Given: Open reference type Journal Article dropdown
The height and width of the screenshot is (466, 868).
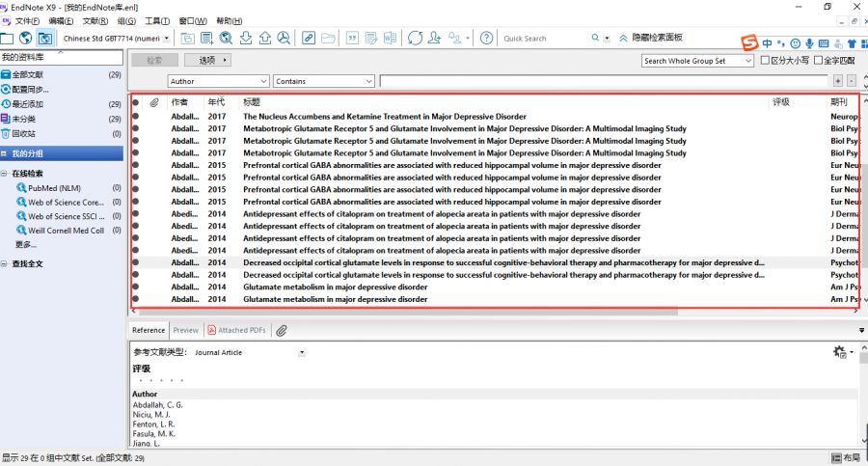Looking at the screenshot, I should click(302, 353).
